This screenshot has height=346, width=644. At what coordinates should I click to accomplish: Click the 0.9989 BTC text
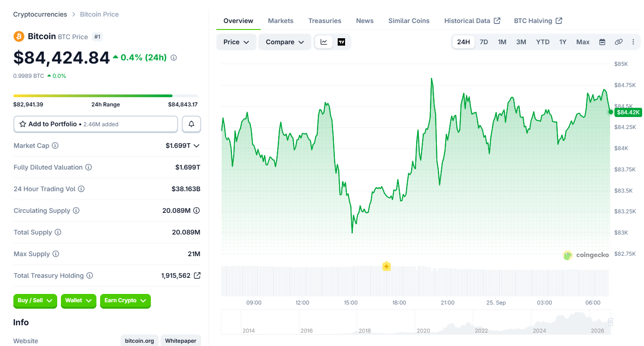[29, 76]
